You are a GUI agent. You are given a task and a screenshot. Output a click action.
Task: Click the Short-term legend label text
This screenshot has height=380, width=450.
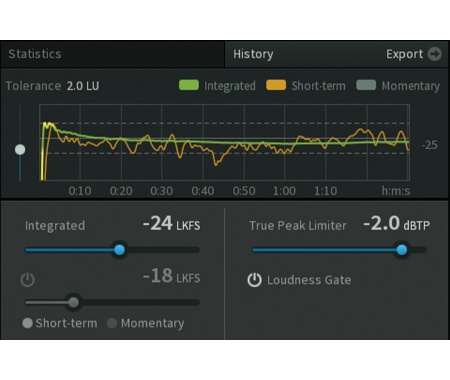[318, 86]
